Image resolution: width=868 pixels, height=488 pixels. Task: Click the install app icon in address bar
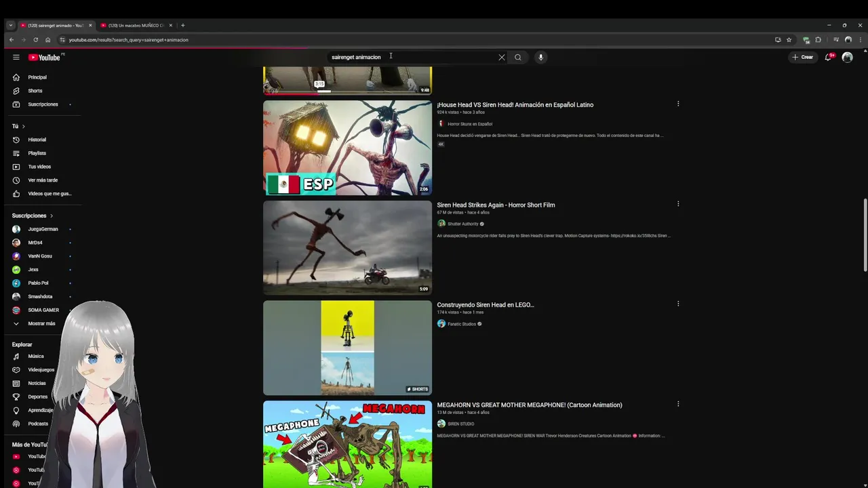pyautogui.click(x=778, y=40)
